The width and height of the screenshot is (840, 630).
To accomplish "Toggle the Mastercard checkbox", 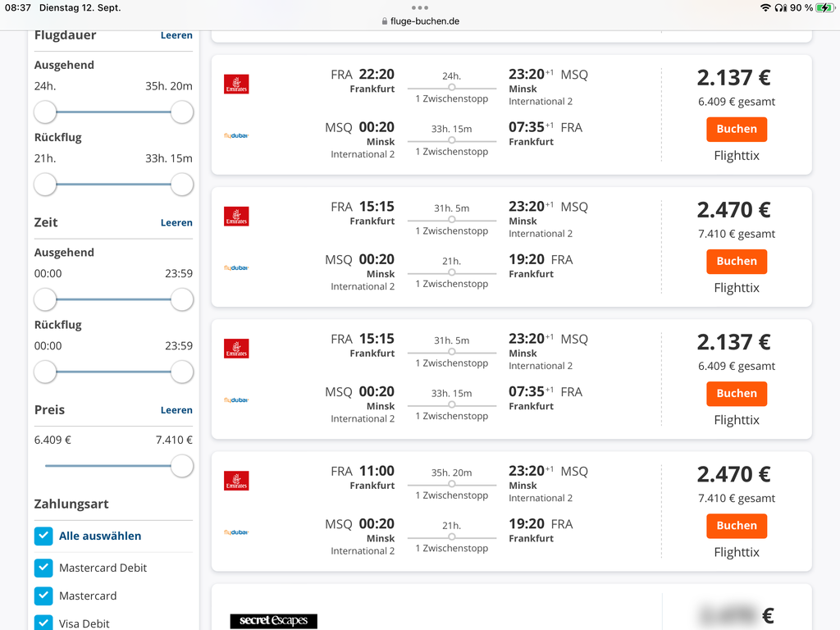I will 43,596.
